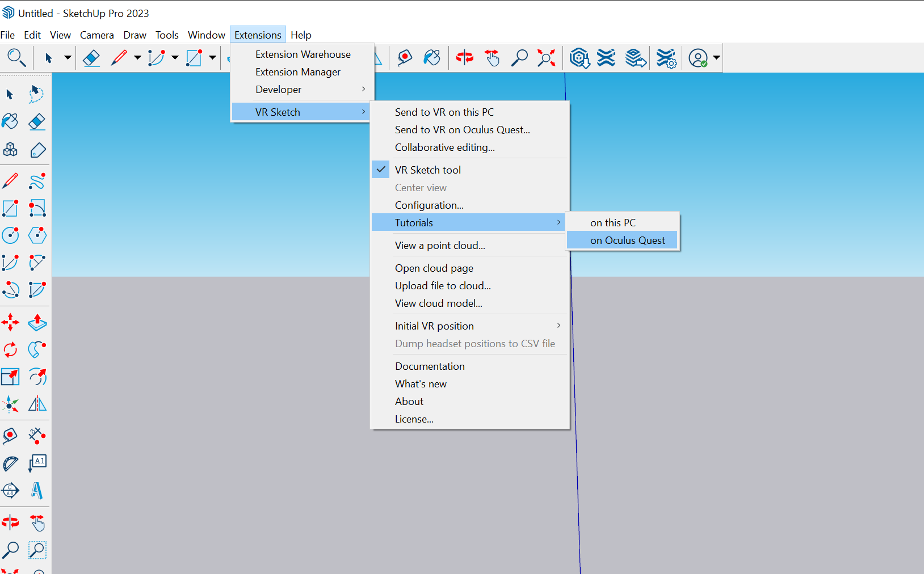This screenshot has width=924, height=574.
Task: Select tutorial 'on Oculus Quest'
Action: click(x=623, y=240)
